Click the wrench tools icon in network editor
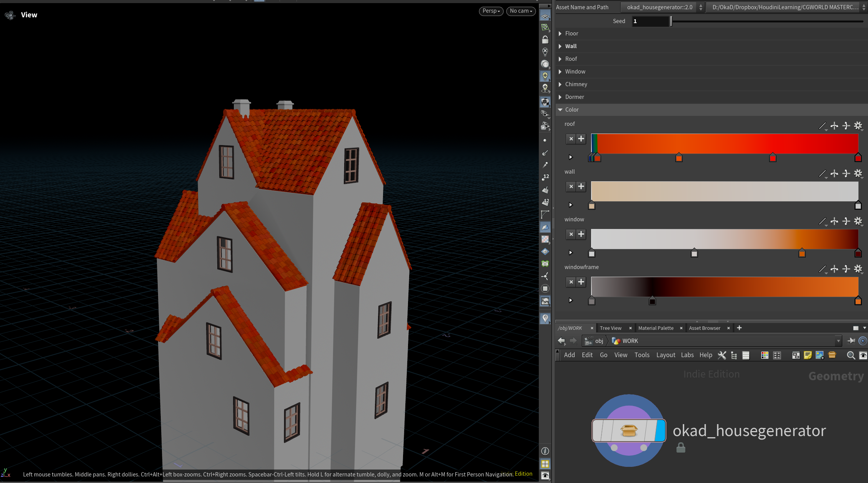 (722, 355)
